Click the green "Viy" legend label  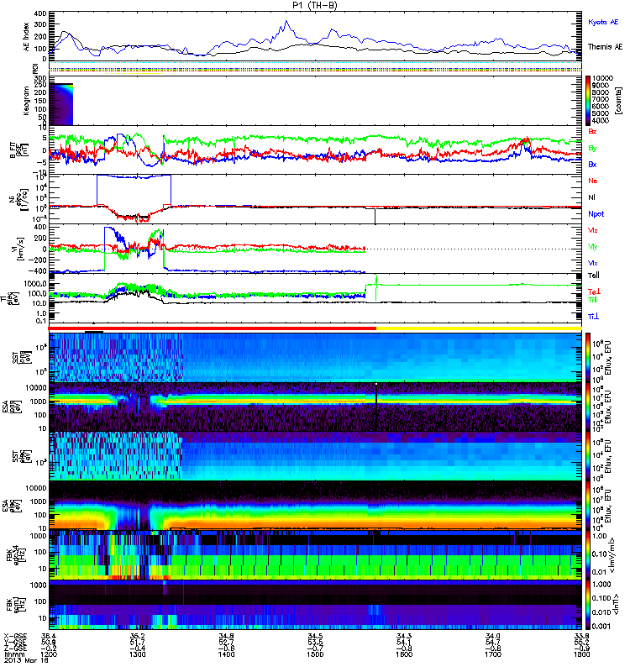[x=593, y=247]
